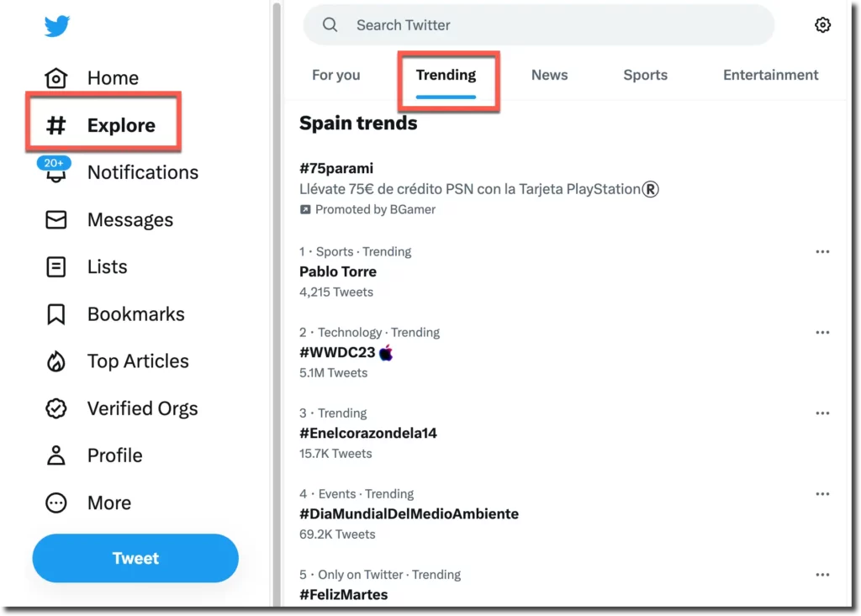Switch to the News tab
The image size is (861, 616).
[549, 76]
